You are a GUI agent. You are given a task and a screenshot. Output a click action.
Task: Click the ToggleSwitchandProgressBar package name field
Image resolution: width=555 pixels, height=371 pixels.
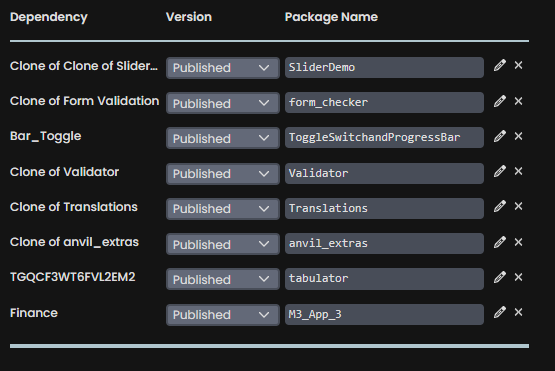[384, 137]
